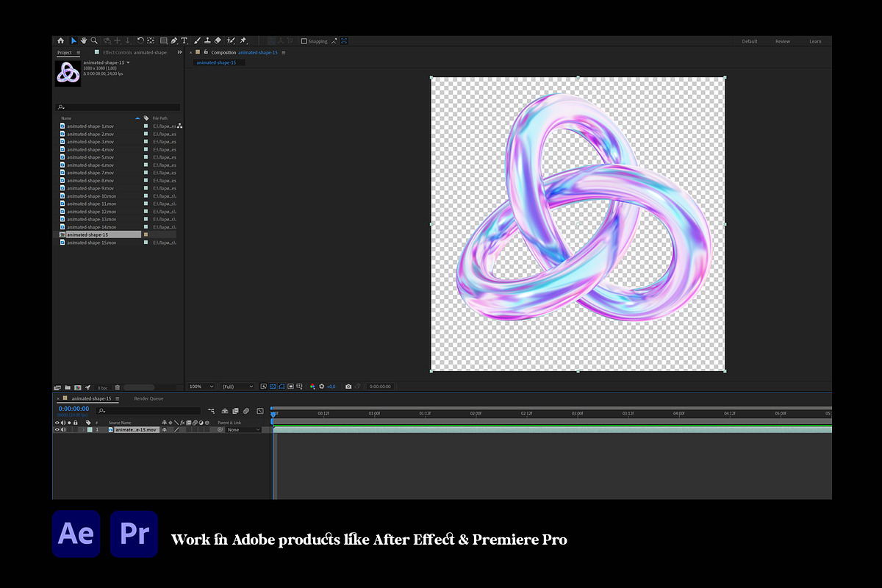This screenshot has width=882, height=588.
Task: Select the Clone Stamp tool
Action: click(207, 40)
